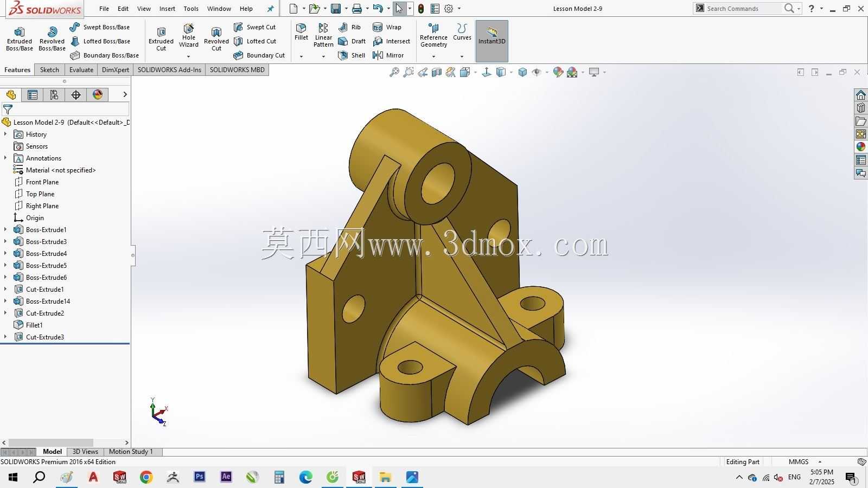Select the Shell tool
The image size is (868, 488).
pyautogui.click(x=351, y=55)
